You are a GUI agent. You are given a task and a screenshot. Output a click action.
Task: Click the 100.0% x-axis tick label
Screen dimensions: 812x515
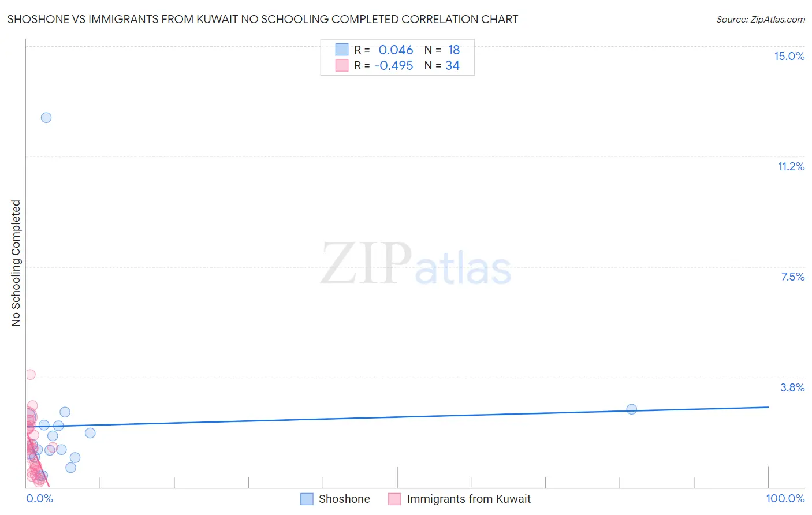785,498
